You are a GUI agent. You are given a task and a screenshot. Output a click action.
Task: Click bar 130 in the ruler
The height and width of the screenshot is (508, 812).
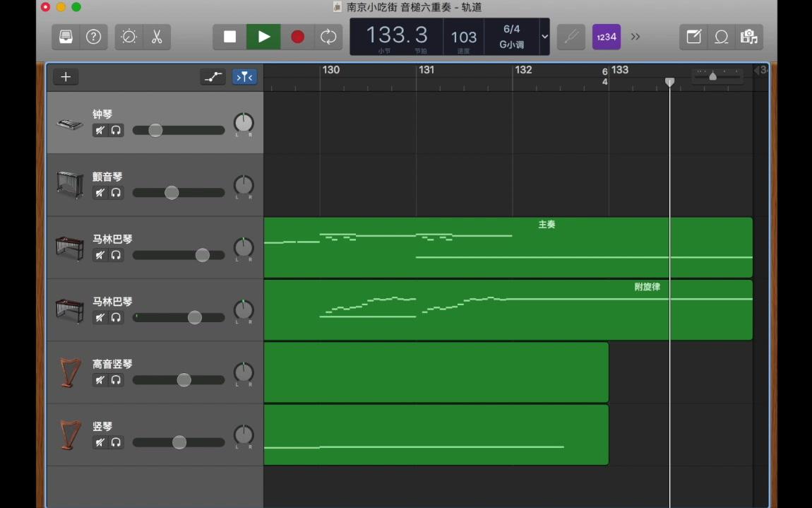coord(331,70)
